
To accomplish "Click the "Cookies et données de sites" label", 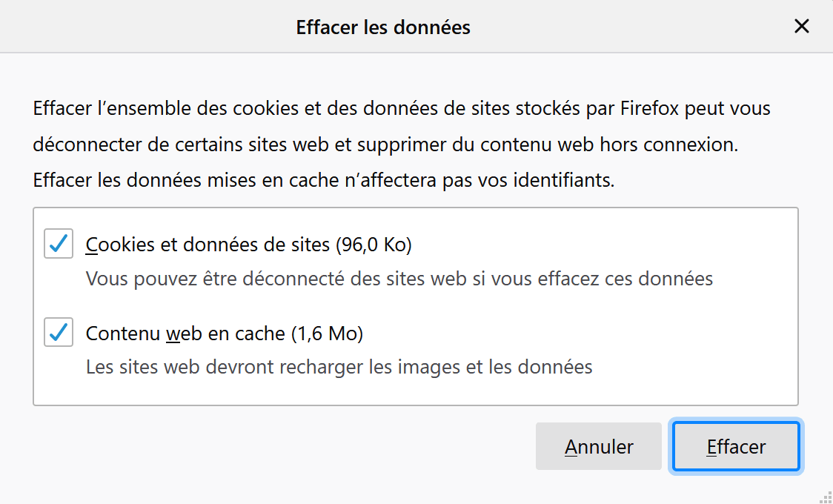I will tap(208, 244).
